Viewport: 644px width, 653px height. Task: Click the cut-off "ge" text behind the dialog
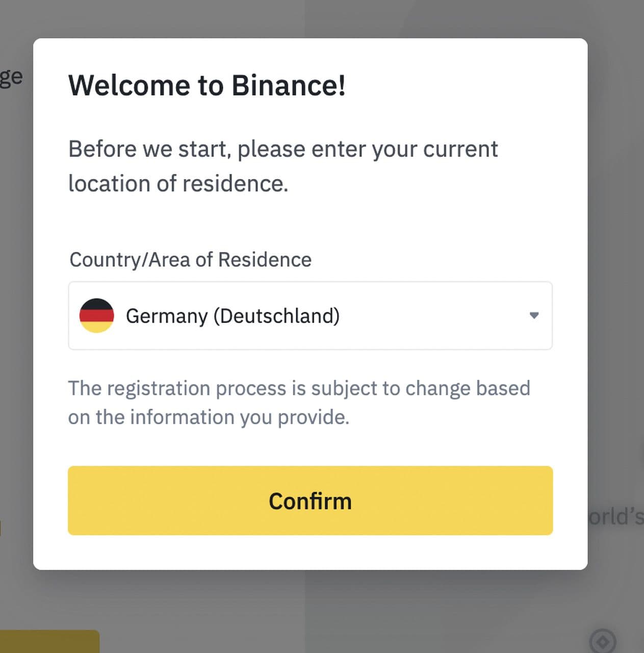coord(11,77)
